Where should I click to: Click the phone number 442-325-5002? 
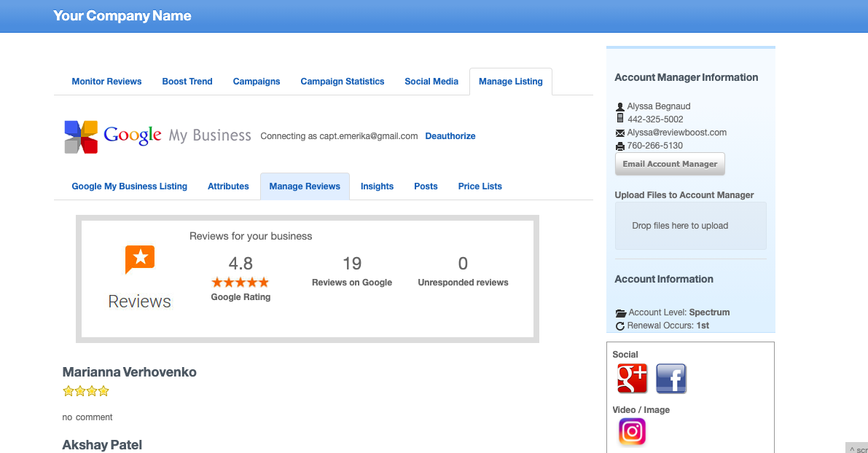pos(655,119)
